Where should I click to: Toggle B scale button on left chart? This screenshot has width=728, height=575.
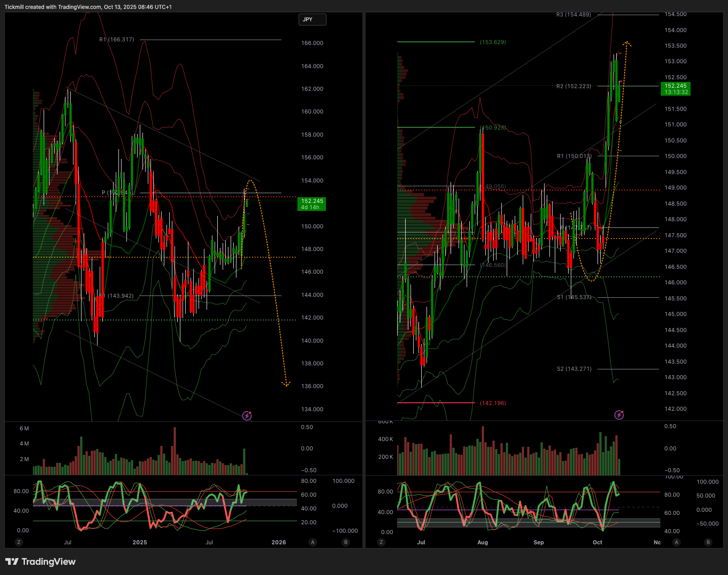346,542
